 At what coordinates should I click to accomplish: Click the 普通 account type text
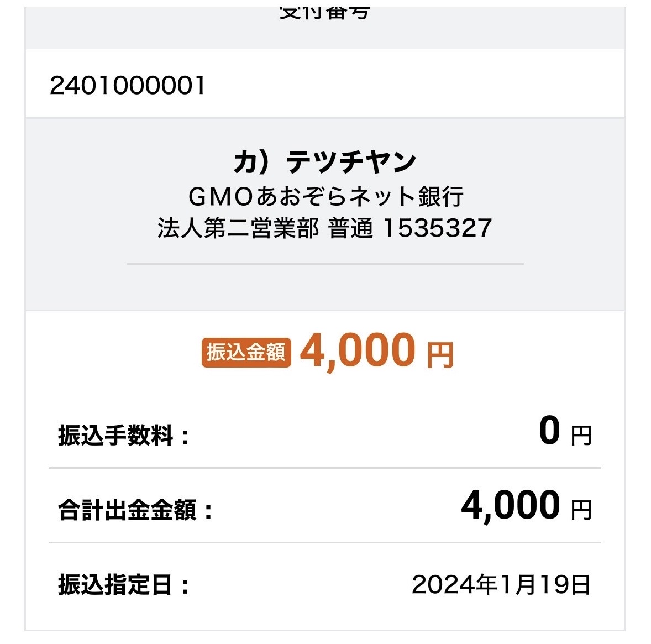(x=350, y=228)
